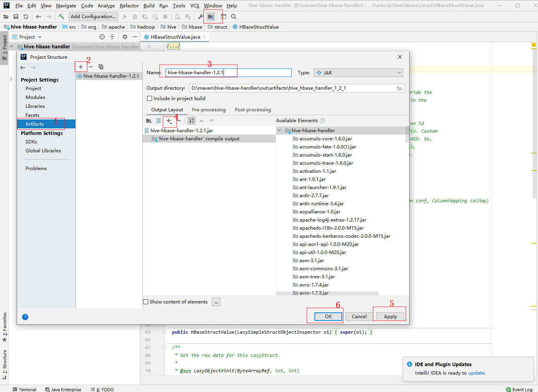Click the Collapse All icon in Project panel
This screenshot has width=538, height=392.
click(x=112, y=37)
